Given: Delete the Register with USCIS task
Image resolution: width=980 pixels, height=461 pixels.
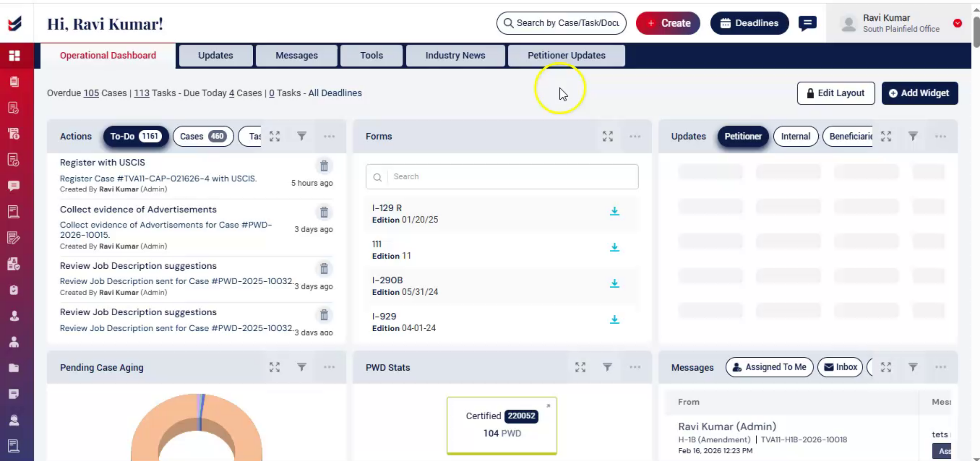Looking at the screenshot, I should (x=324, y=166).
